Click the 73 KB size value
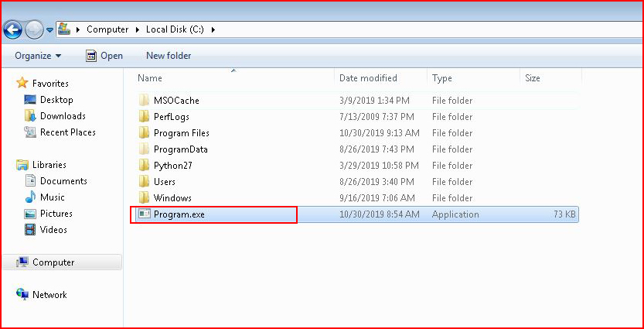The width and height of the screenshot is (644, 329). pos(564,214)
